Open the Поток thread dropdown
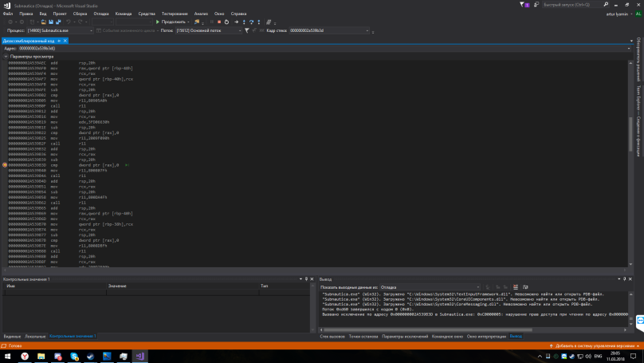The image size is (644, 363). pyautogui.click(x=209, y=30)
